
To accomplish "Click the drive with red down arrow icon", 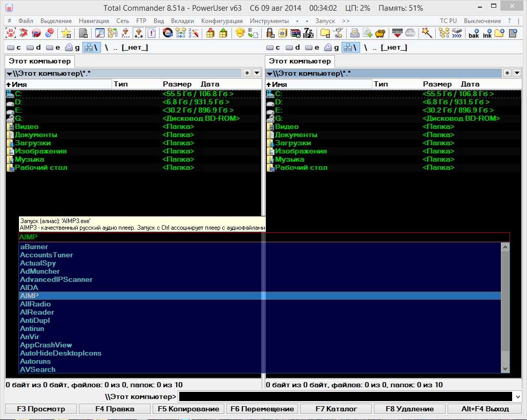I will point(397,33).
